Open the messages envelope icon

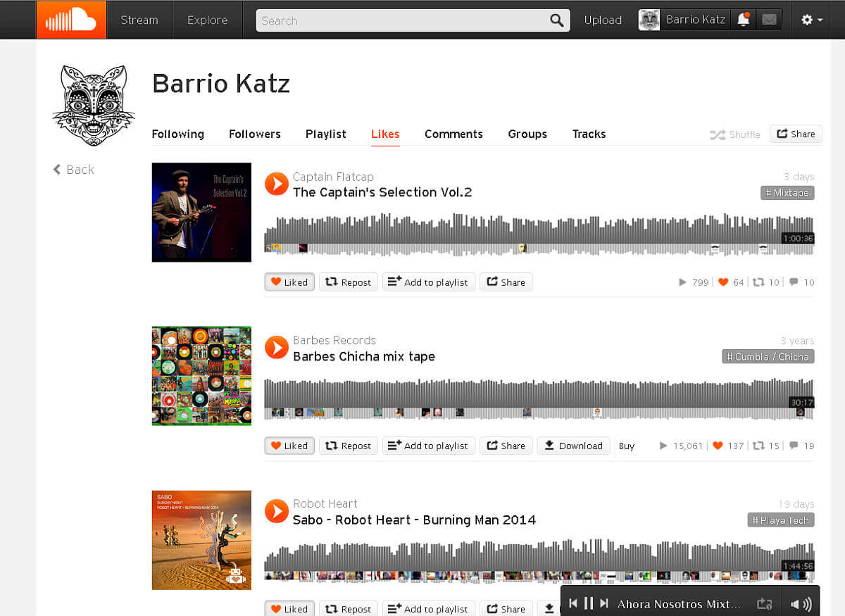point(769,20)
